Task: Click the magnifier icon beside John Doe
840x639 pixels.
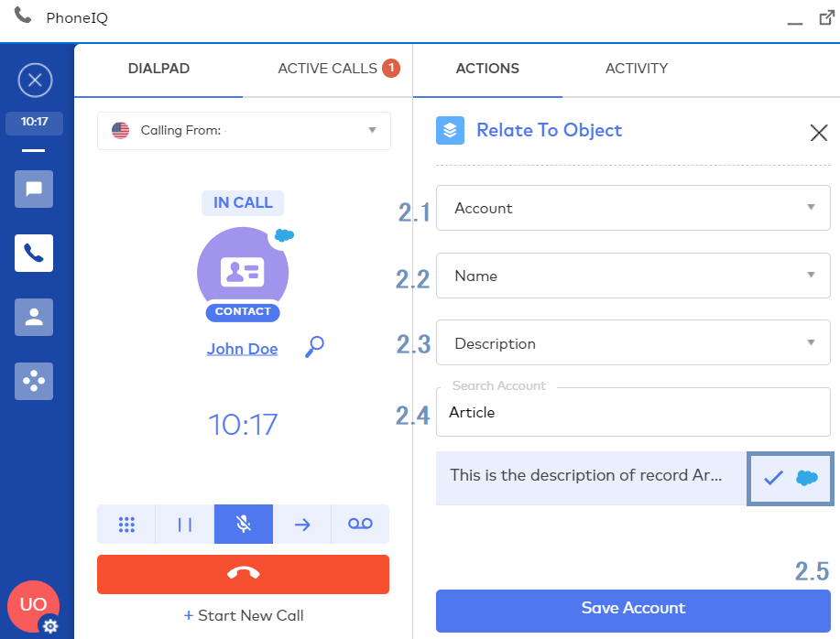Action: 314,347
